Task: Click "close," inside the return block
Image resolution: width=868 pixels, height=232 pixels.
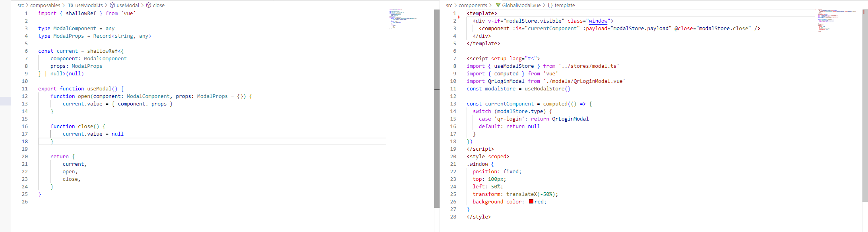Action: (x=72, y=179)
